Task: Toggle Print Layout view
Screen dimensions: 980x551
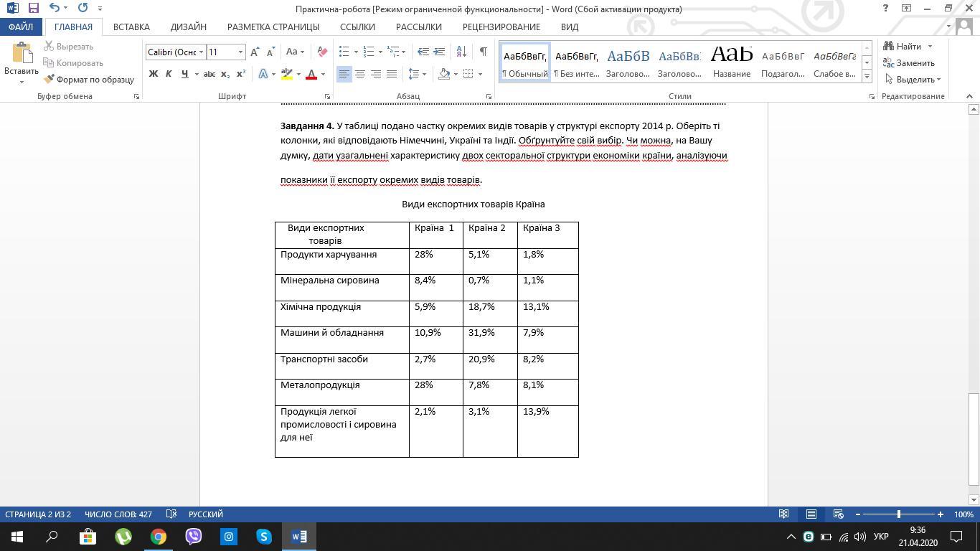Action: click(x=811, y=514)
